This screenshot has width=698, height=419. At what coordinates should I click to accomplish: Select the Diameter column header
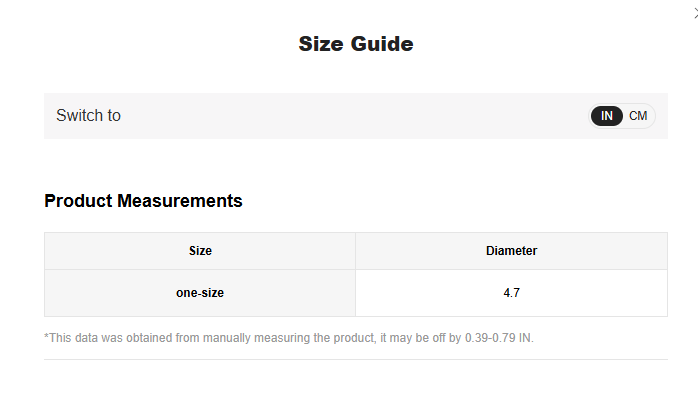(511, 251)
